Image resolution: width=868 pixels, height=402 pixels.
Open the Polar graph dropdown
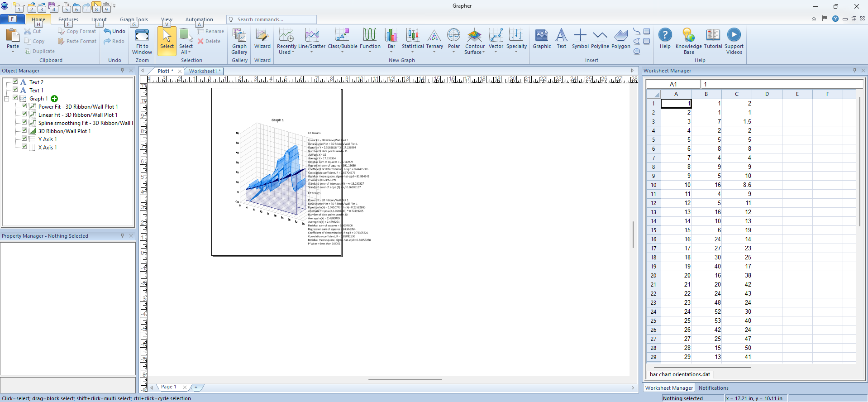[454, 41]
